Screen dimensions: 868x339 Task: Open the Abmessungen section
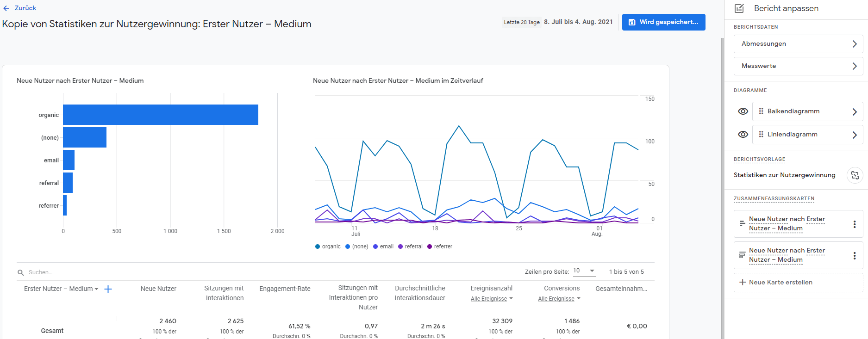click(x=798, y=44)
